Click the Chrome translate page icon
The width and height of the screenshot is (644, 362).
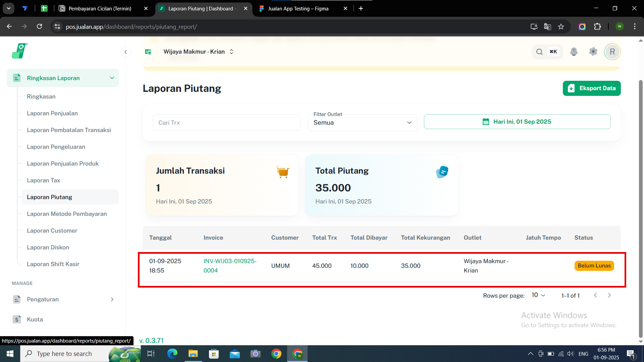tap(547, 26)
